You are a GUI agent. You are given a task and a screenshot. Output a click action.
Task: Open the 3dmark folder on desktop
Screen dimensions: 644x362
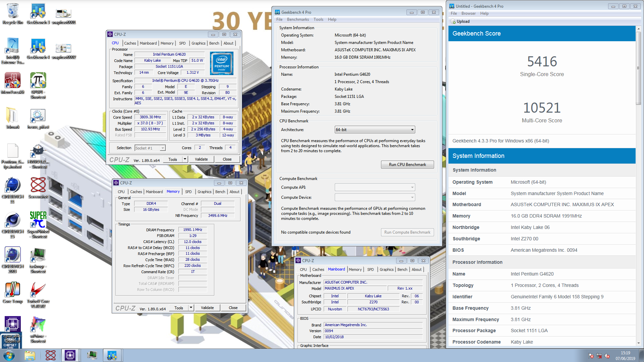point(12,118)
